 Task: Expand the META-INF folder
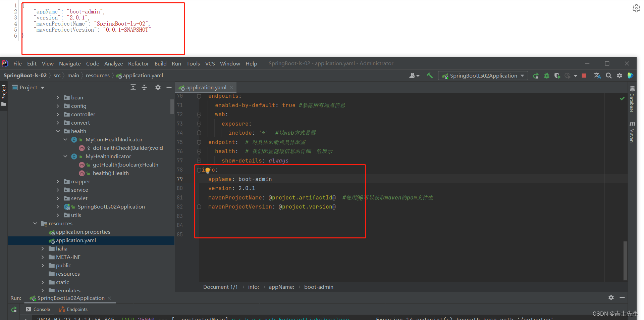click(x=43, y=257)
